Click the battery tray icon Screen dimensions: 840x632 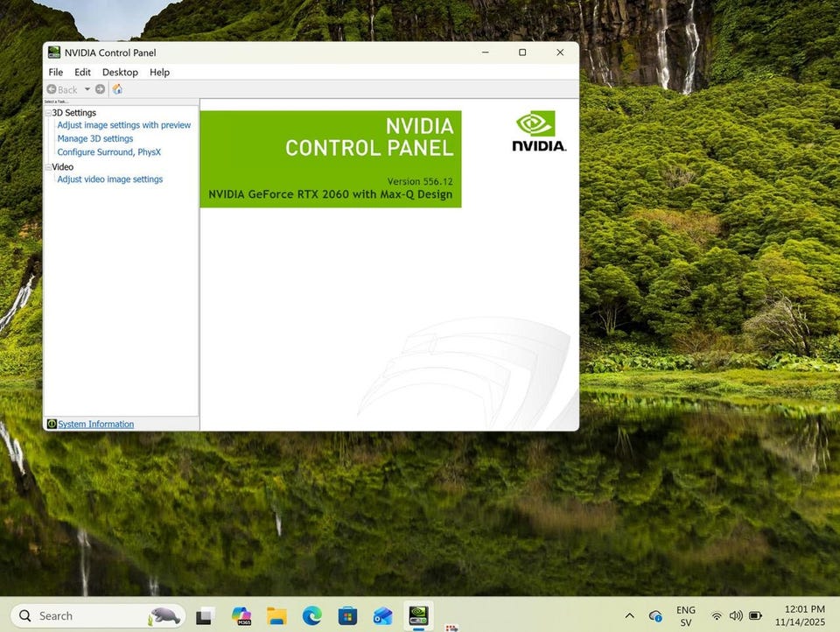tap(755, 616)
